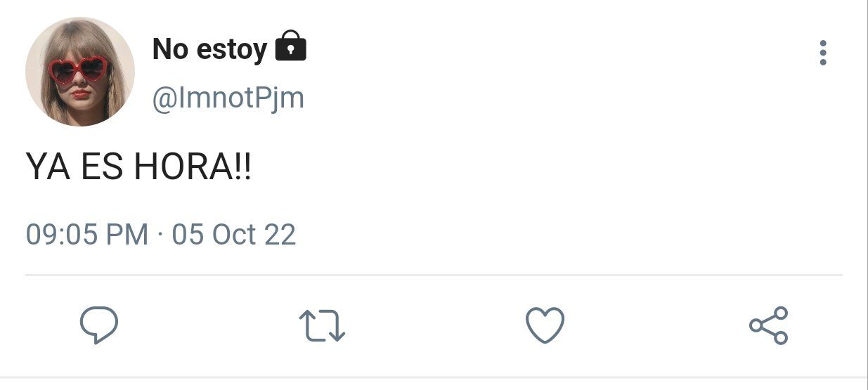868x390 pixels.
Task: Click the middle dot of the overflow menu
Action: 823,53
